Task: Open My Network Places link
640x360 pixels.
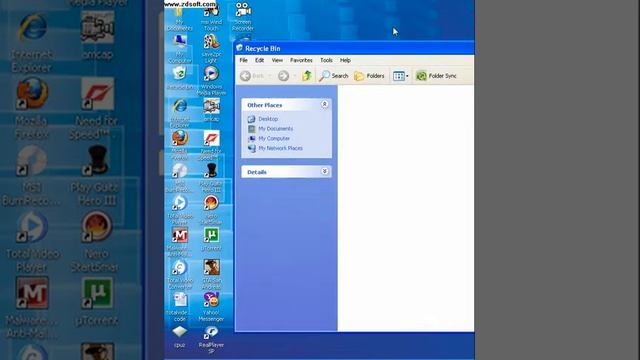Action: (x=275, y=148)
